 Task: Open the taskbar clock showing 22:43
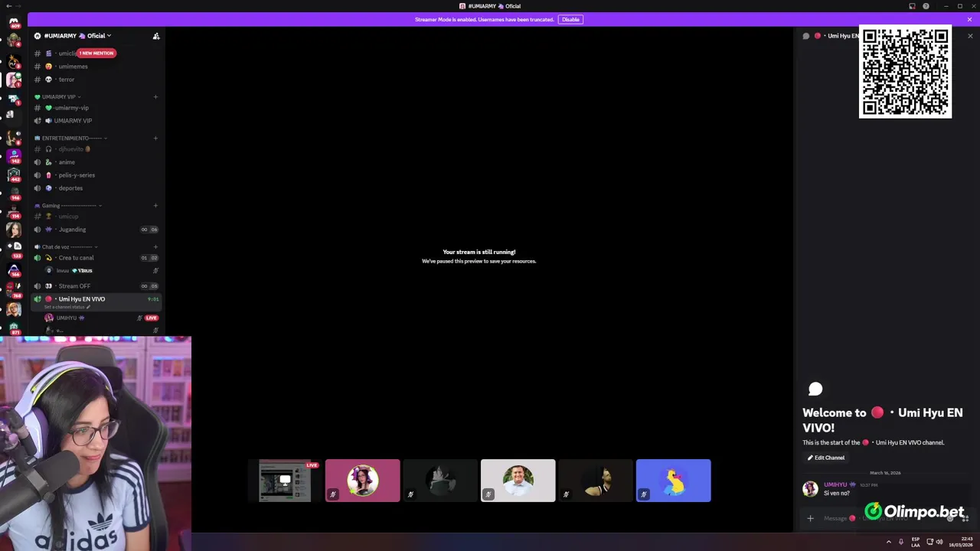point(960,542)
